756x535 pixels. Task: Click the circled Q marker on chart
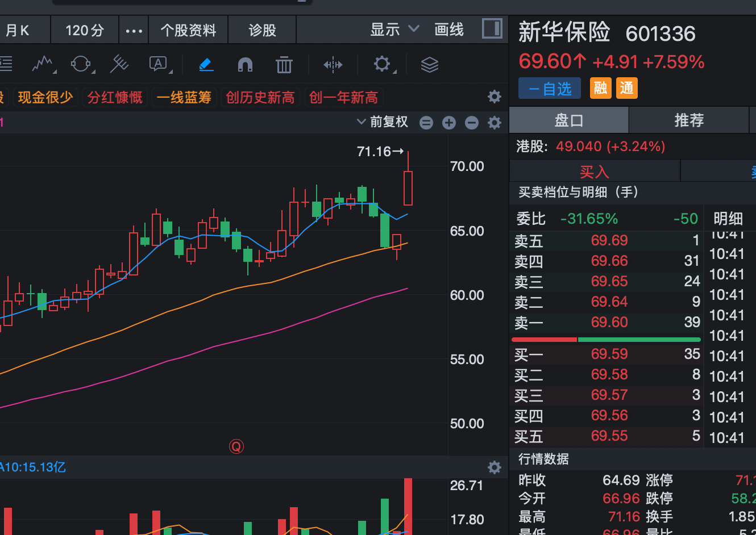coord(236,446)
